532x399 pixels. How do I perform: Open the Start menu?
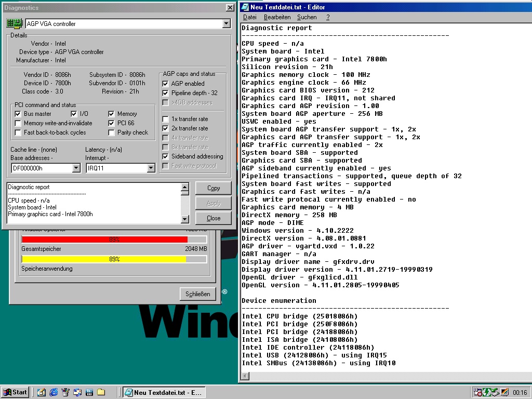pos(15,392)
